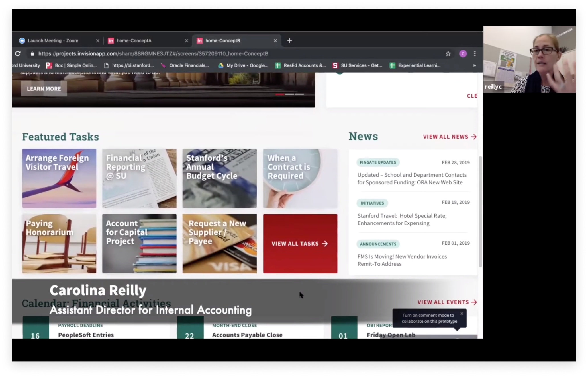Click the URL address bar
The height and width of the screenshot is (377, 588).
pyautogui.click(x=228, y=53)
